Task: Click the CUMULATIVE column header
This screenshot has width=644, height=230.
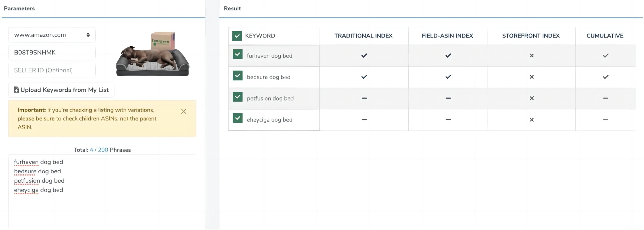Action: click(x=605, y=36)
